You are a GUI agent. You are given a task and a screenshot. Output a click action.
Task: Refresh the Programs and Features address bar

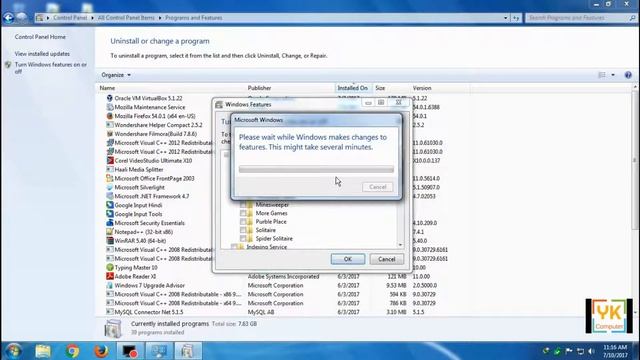point(516,18)
